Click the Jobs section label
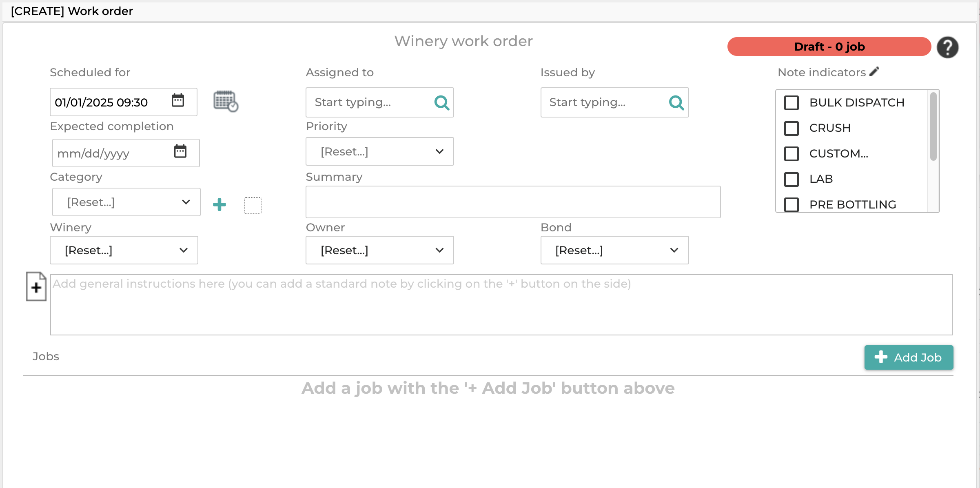 click(46, 357)
